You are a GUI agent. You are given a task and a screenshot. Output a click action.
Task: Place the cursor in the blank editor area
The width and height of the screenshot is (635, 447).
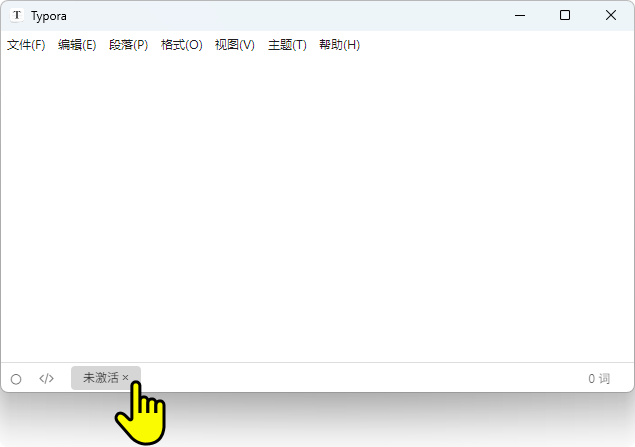(x=317, y=200)
